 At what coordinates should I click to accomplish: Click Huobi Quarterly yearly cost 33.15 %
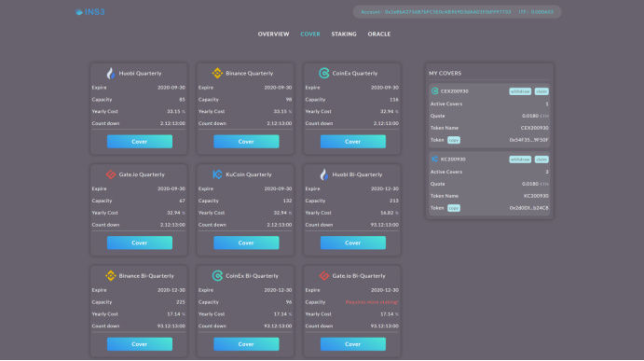176,111
